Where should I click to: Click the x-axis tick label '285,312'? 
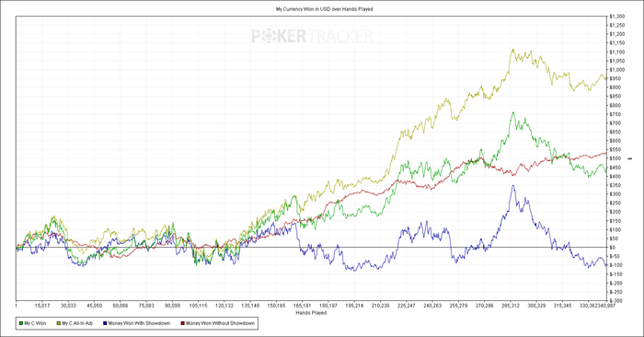tap(511, 306)
